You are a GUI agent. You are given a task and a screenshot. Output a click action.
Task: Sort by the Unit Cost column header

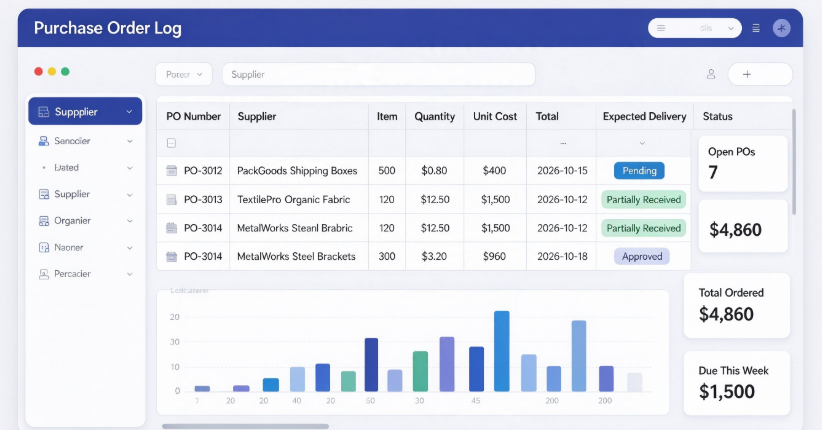click(x=495, y=116)
